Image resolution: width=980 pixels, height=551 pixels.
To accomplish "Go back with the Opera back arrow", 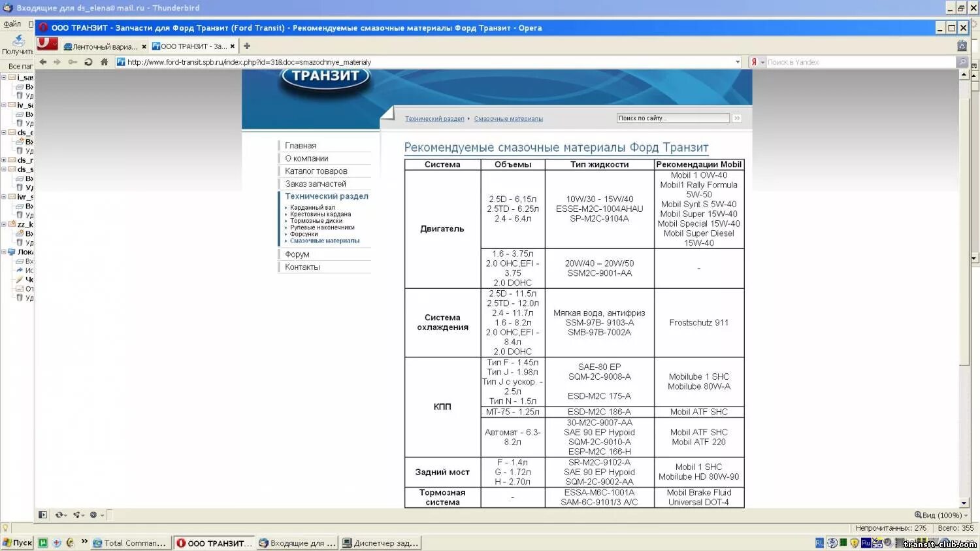I will 43,62.
